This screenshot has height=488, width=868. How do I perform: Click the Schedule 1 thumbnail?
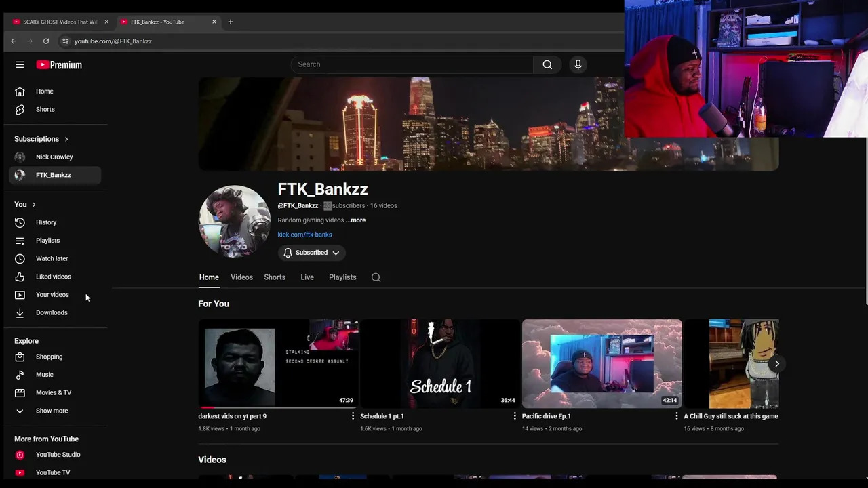(440, 363)
